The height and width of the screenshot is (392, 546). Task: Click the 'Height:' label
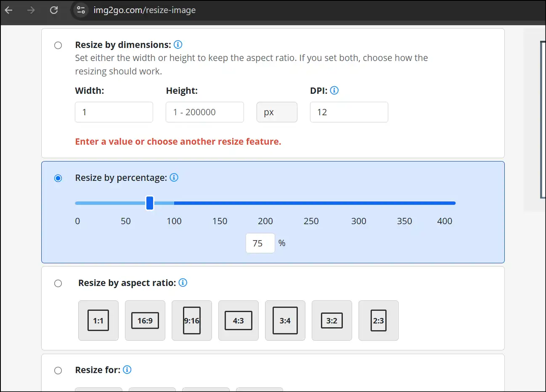(182, 91)
